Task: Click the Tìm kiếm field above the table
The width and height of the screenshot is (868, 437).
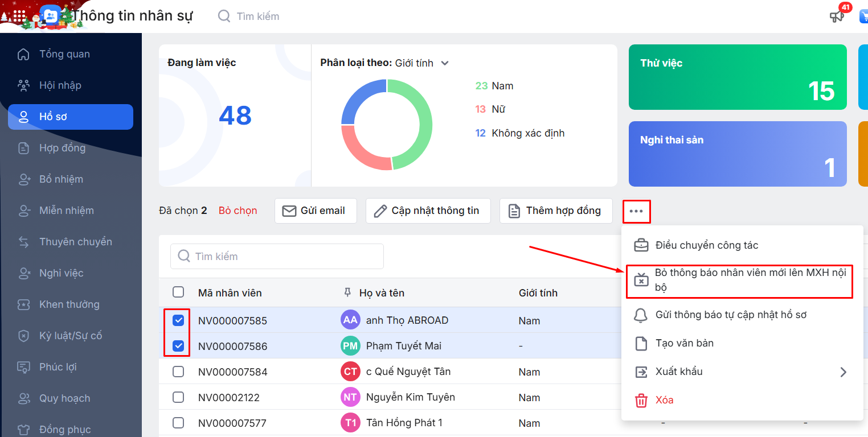Action: point(277,257)
